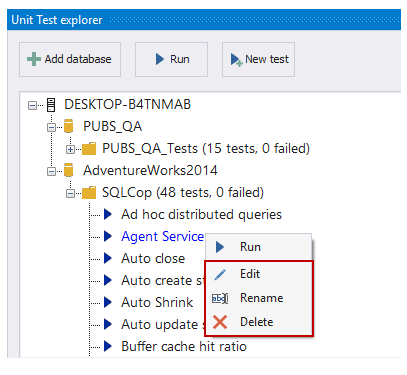Select the Agent Service test item
This screenshot has width=407, height=375.
(162, 236)
